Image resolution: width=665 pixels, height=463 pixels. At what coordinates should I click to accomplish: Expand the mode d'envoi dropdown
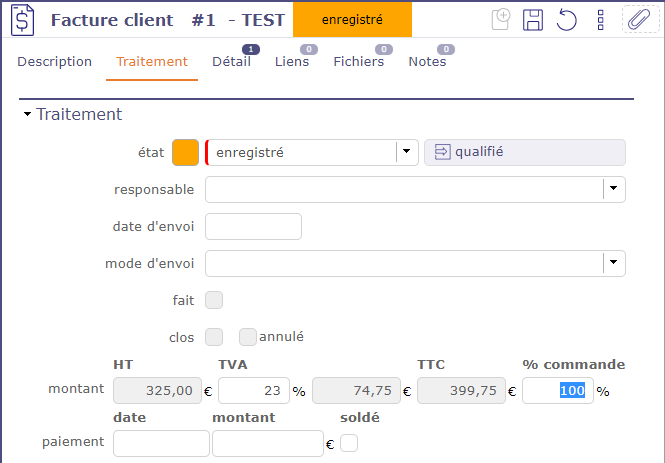(x=614, y=263)
